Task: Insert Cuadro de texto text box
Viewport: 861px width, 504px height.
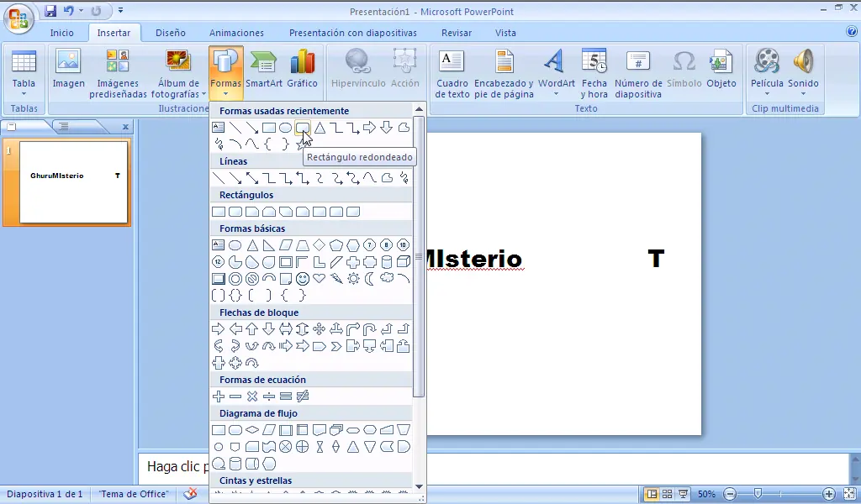Action: pos(452,74)
